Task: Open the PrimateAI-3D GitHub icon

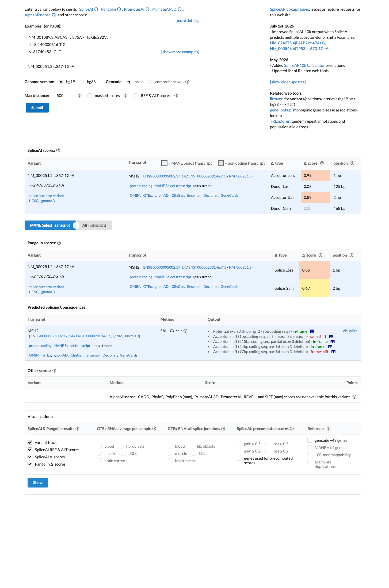Action: pos(180,9)
